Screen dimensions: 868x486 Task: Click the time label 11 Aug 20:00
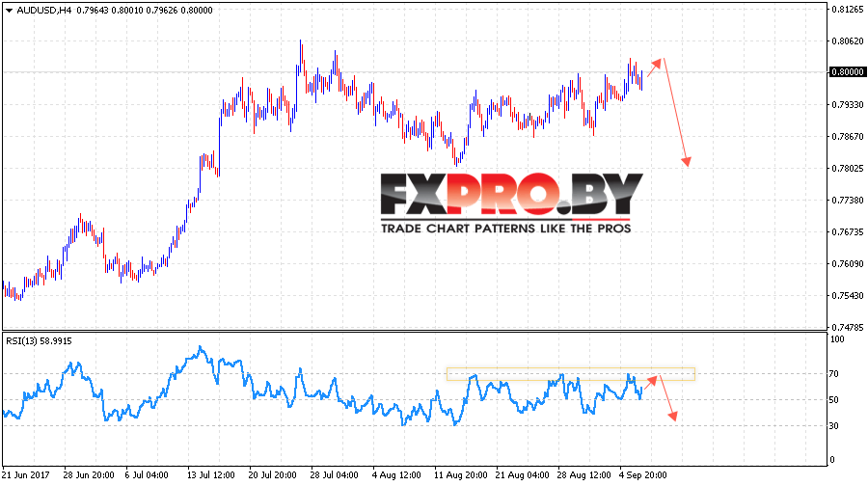[x=461, y=475]
